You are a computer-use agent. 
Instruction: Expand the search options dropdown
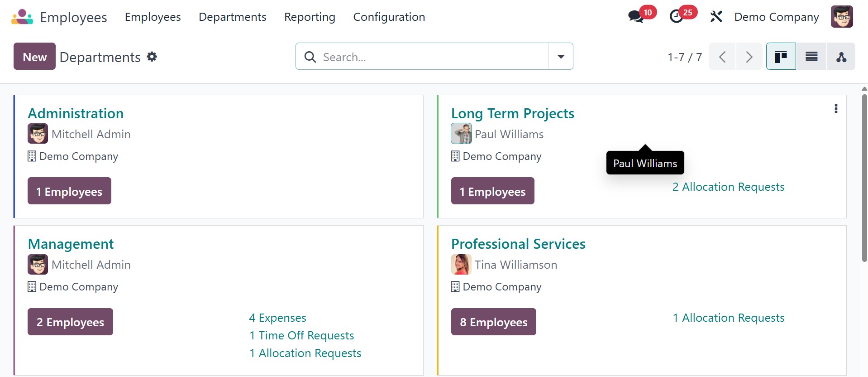pos(561,57)
